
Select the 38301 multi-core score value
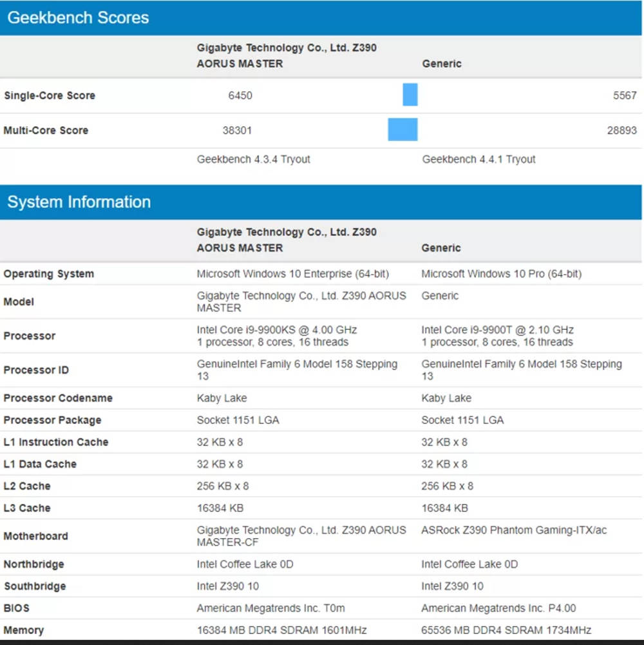(237, 130)
